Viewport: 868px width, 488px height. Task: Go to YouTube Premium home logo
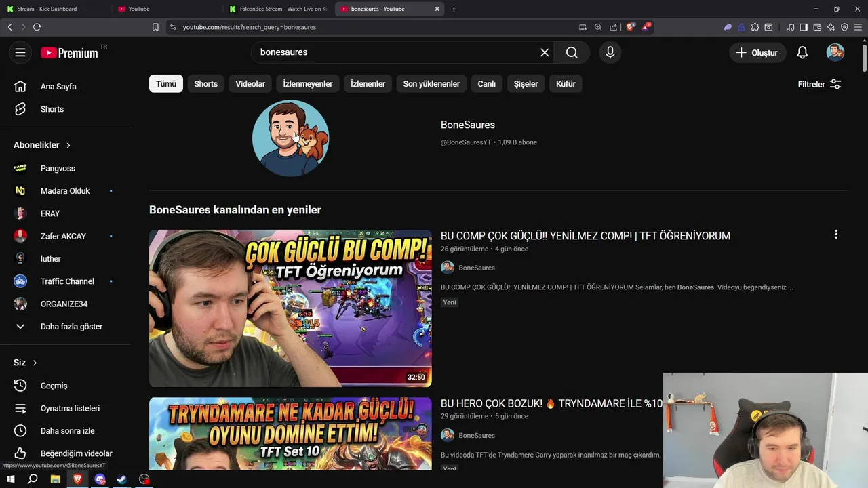[x=69, y=53]
